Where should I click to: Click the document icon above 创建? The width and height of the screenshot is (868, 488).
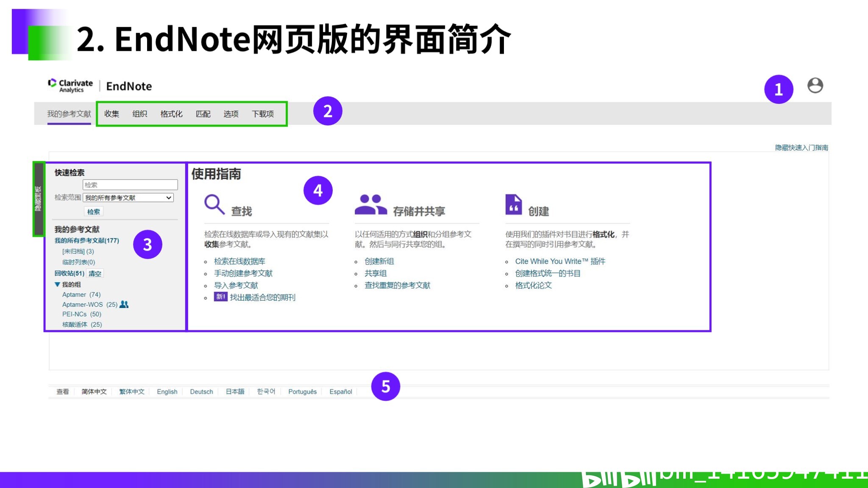click(x=513, y=203)
